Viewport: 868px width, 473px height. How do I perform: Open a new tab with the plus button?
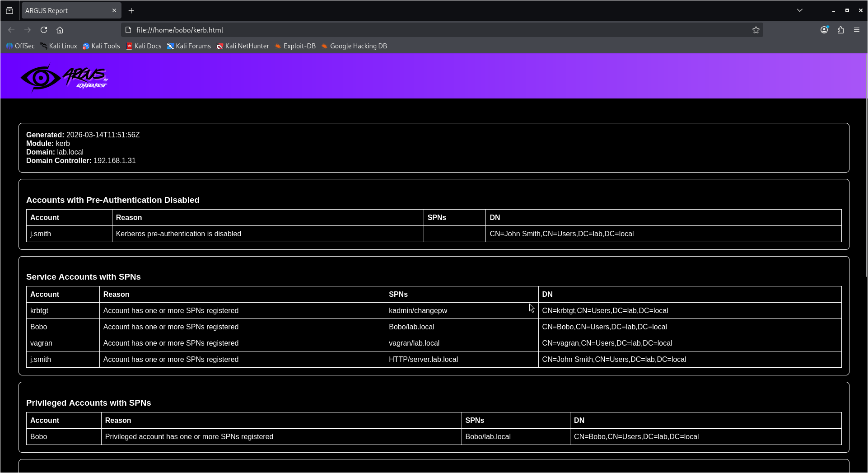click(131, 10)
